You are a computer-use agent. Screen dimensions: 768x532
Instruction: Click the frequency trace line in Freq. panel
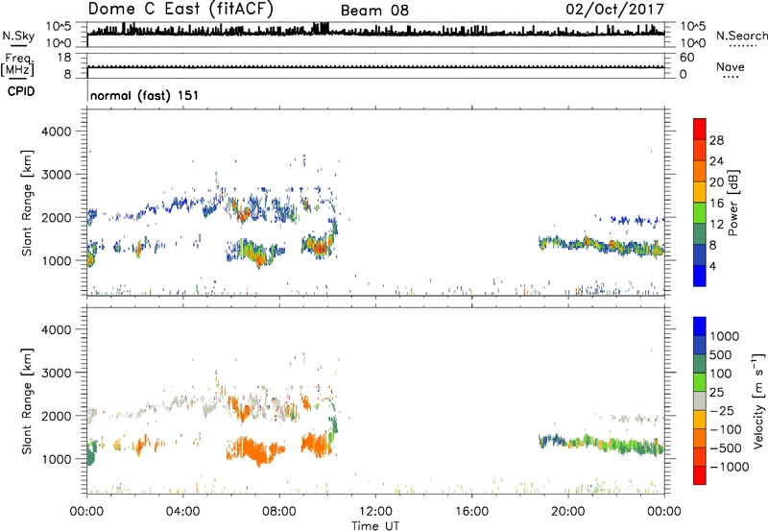point(375,67)
